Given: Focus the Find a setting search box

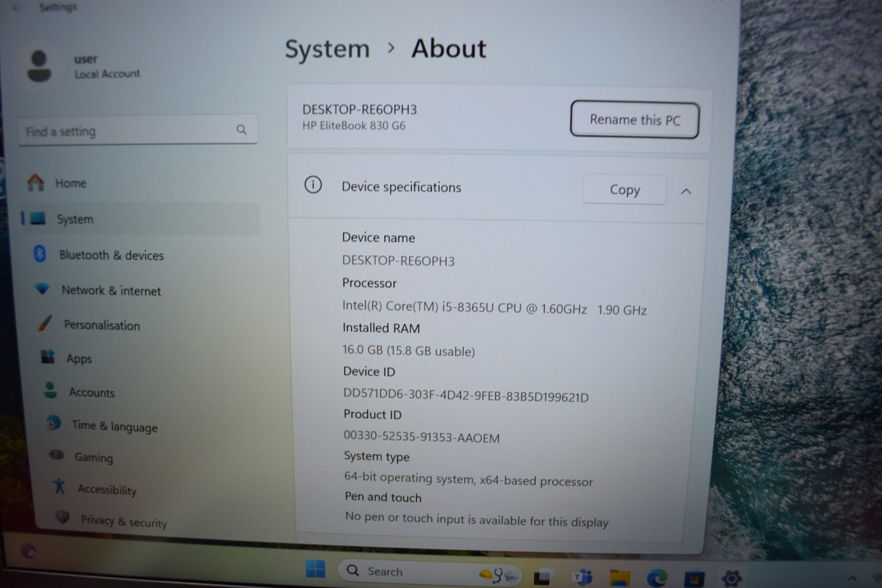Looking at the screenshot, I should point(137,130).
